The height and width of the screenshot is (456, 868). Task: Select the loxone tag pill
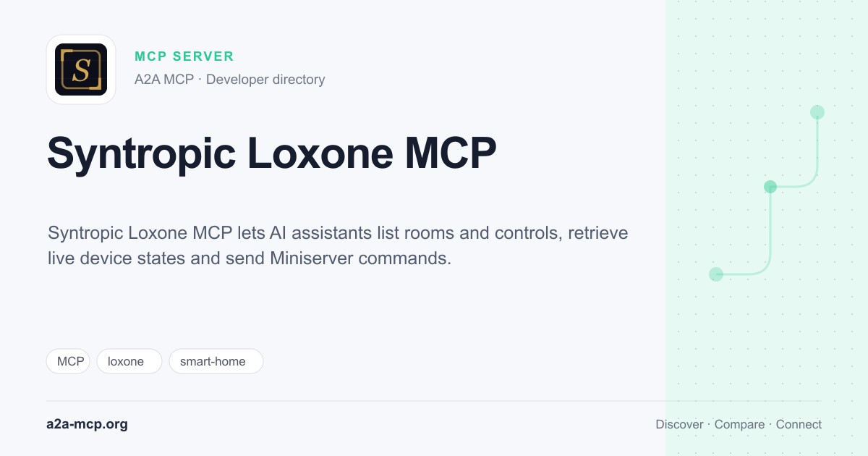pos(129,361)
